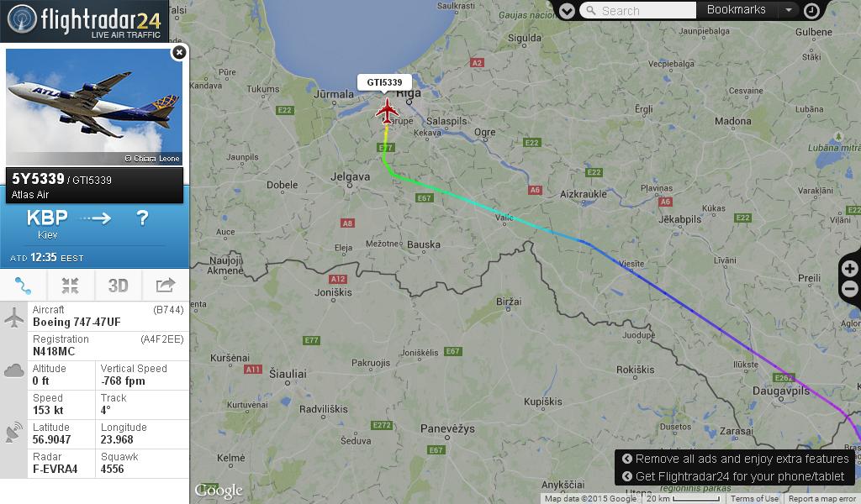Click Report a map error link
This screenshot has height=504, width=861.
coord(822,498)
